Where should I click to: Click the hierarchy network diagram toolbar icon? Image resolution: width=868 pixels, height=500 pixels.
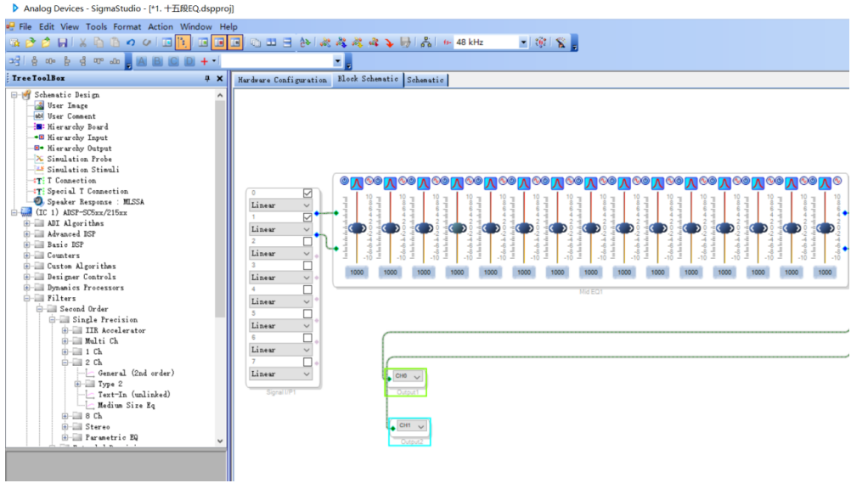pos(426,42)
